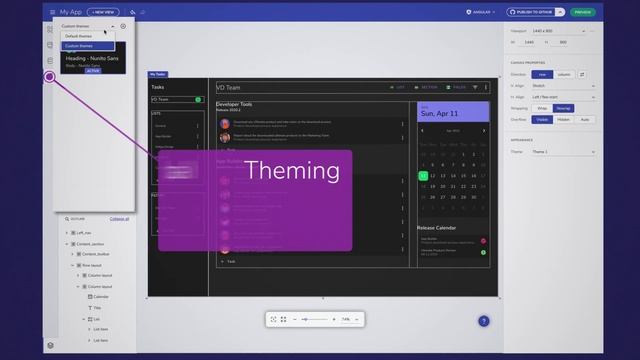Click the zoom in plus icon
The width and height of the screenshot is (640, 360).
pos(334,319)
